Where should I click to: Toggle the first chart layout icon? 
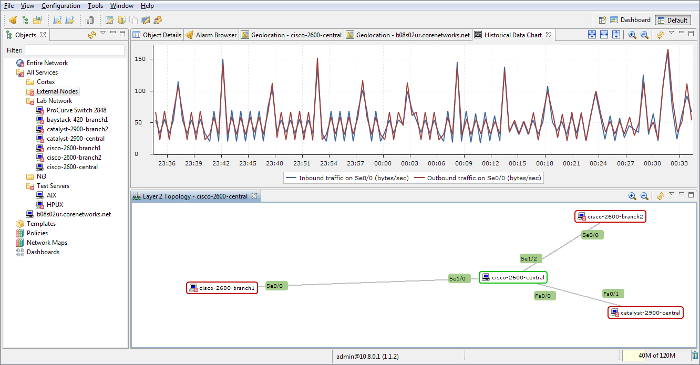coord(592,35)
